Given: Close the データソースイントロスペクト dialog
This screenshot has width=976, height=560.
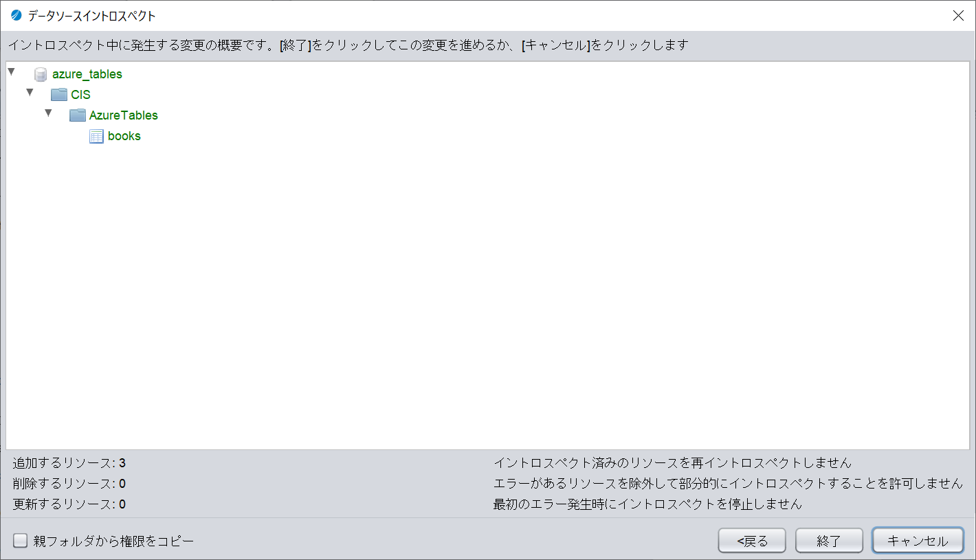Looking at the screenshot, I should tap(958, 16).
